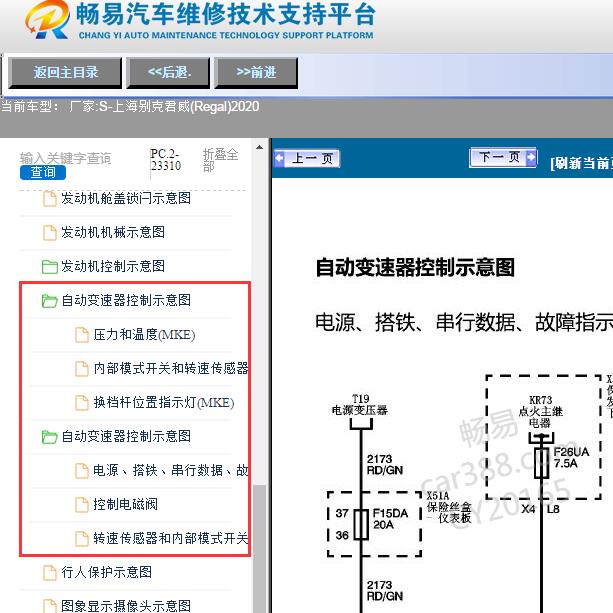Open 发动机机械示意图 entry
This screenshot has width=613, height=613.
point(113,232)
